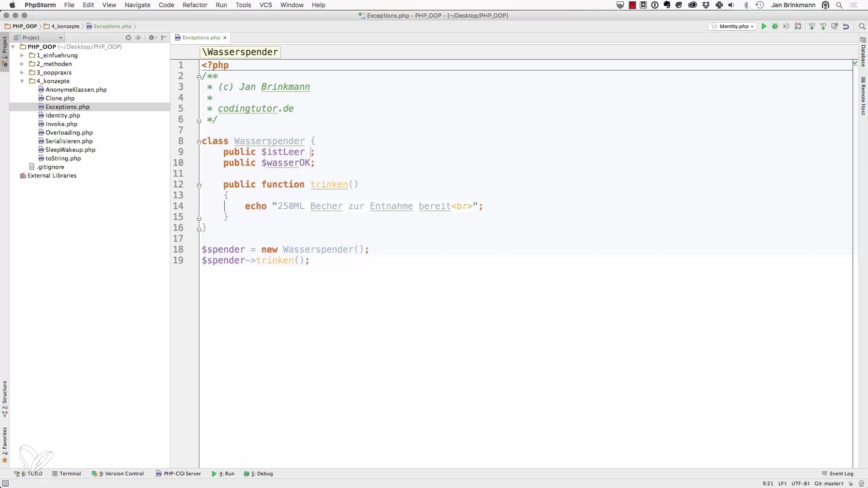This screenshot has width=868, height=488.
Task: Open Project panel settings gear
Action: [152, 38]
